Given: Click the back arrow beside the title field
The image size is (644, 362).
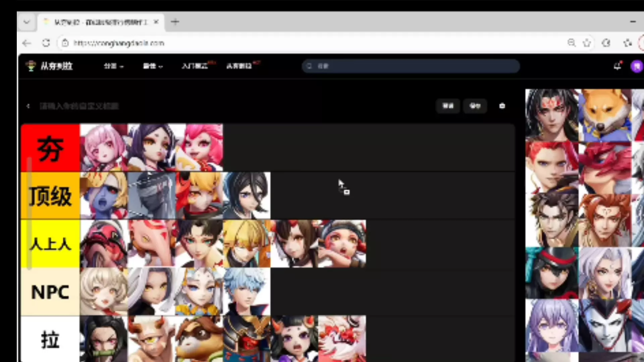Looking at the screenshot, I should coord(28,106).
